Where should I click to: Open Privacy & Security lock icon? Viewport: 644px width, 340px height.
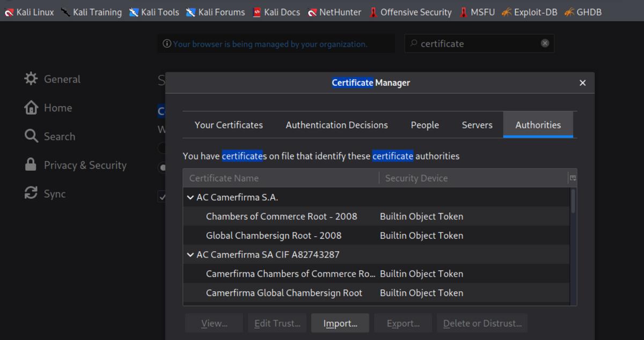pyautogui.click(x=31, y=165)
